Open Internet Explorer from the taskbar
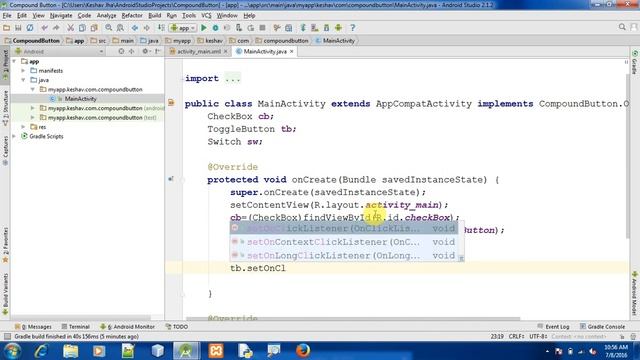 pos(41,351)
